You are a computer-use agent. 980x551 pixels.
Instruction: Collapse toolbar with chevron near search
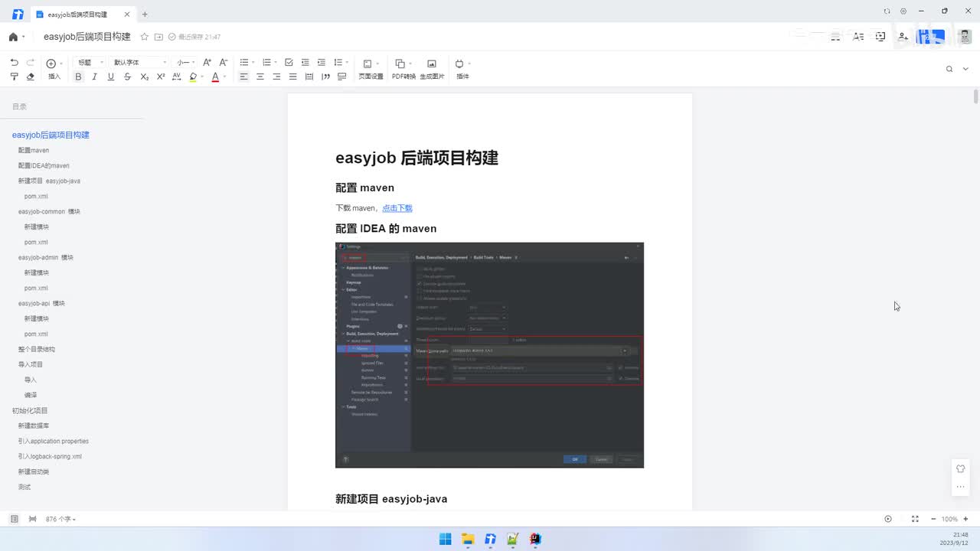click(965, 69)
